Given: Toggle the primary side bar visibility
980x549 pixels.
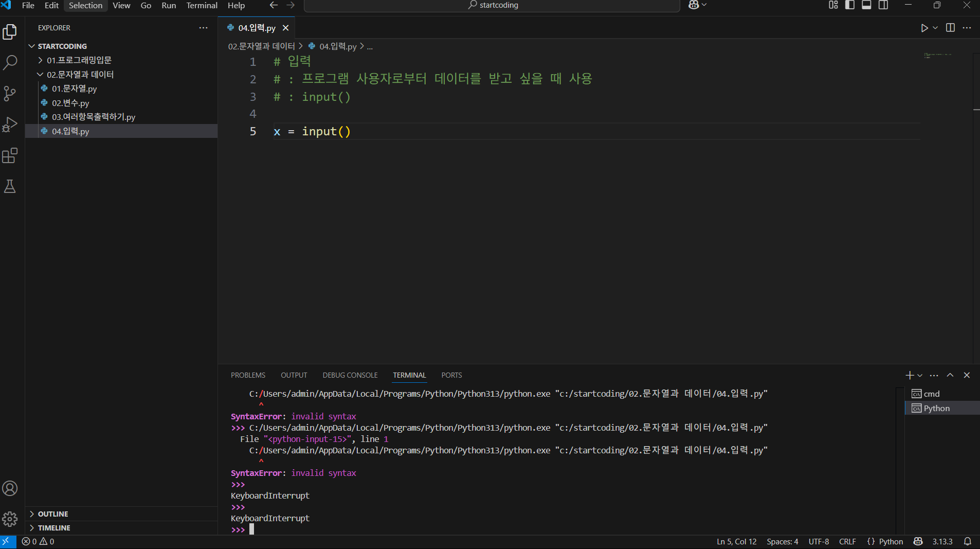Looking at the screenshot, I should [850, 5].
